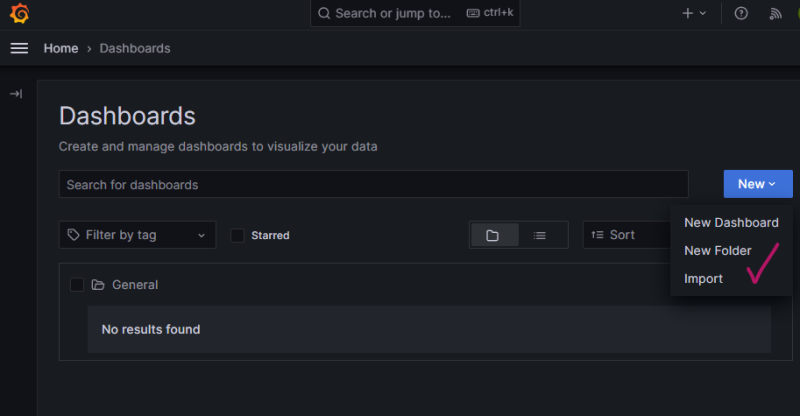Open the help question mark icon

tap(741, 14)
